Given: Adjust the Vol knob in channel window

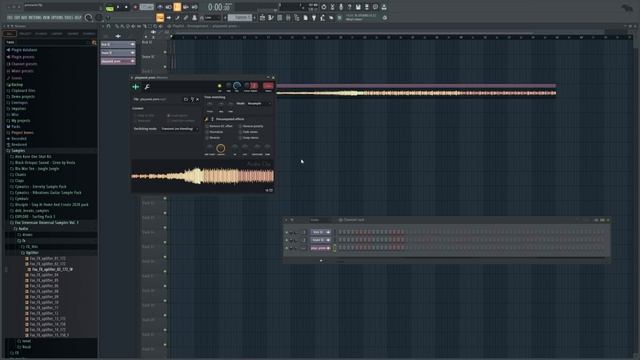Looking at the screenshot, I should 237,86.
